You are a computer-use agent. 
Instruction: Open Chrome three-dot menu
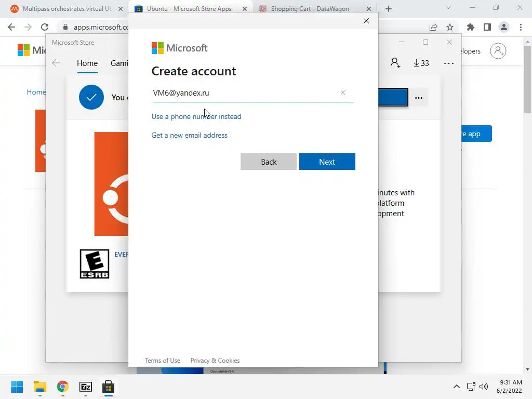(521, 27)
